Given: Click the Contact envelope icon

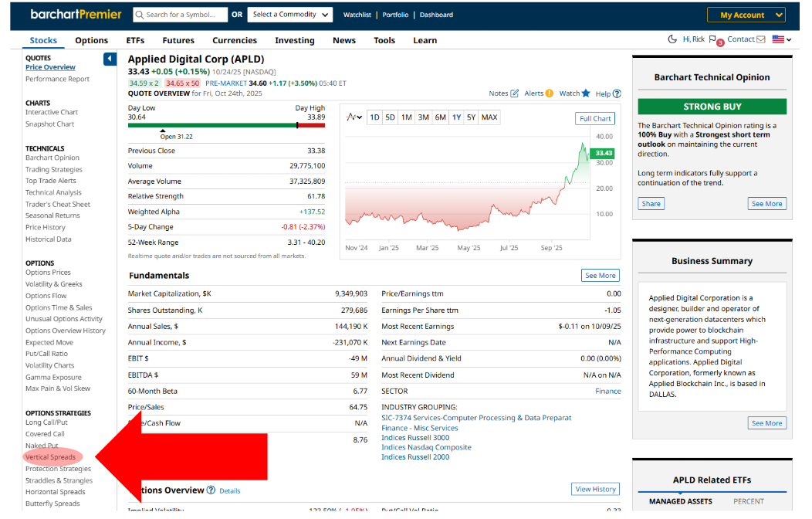Looking at the screenshot, I should (760, 39).
